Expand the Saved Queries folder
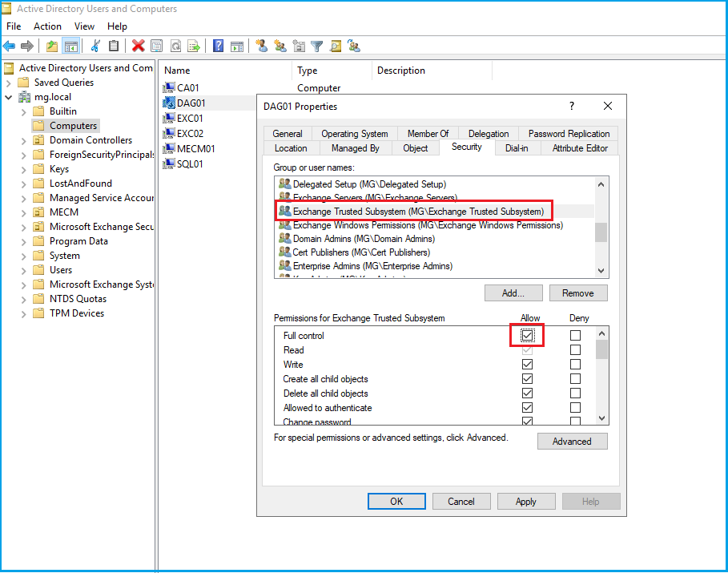Screen dimensions: 728x573 point(9,83)
